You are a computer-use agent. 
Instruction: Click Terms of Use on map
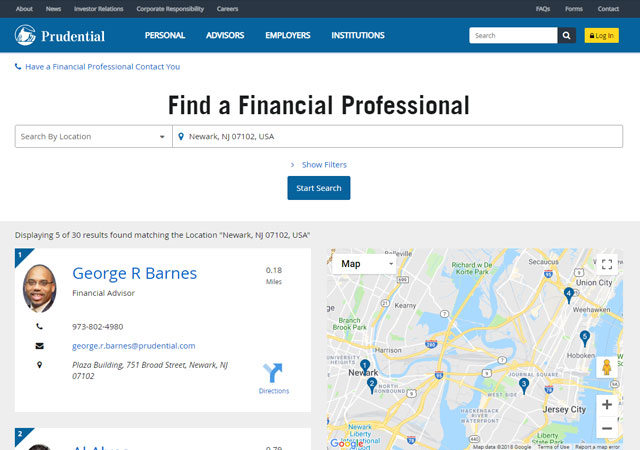[553, 447]
